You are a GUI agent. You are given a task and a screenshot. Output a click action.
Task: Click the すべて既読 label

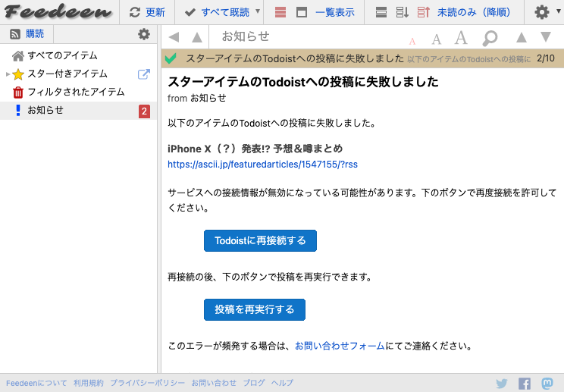(225, 12)
